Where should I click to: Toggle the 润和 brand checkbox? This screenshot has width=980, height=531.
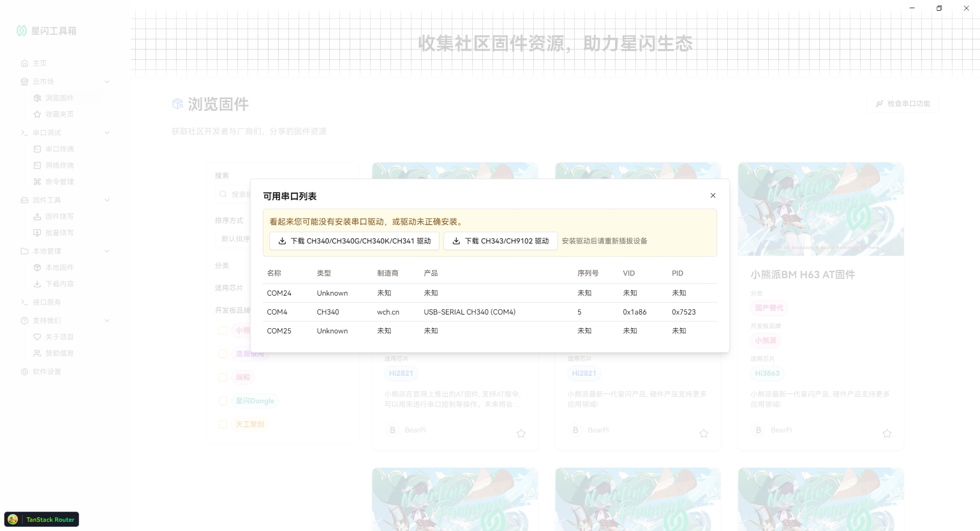[x=223, y=377]
